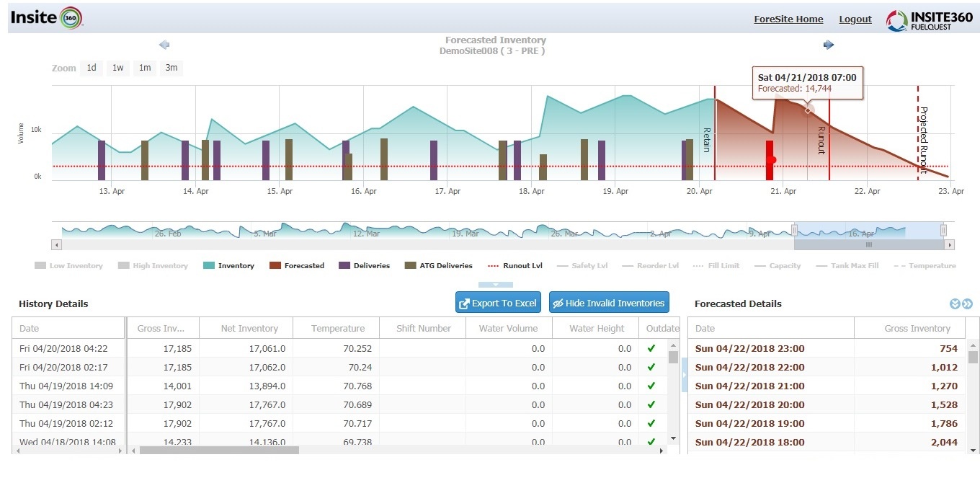The height and width of the screenshot is (483, 980).
Task: Click the Insite 360 logo at top left
Action: [47, 17]
